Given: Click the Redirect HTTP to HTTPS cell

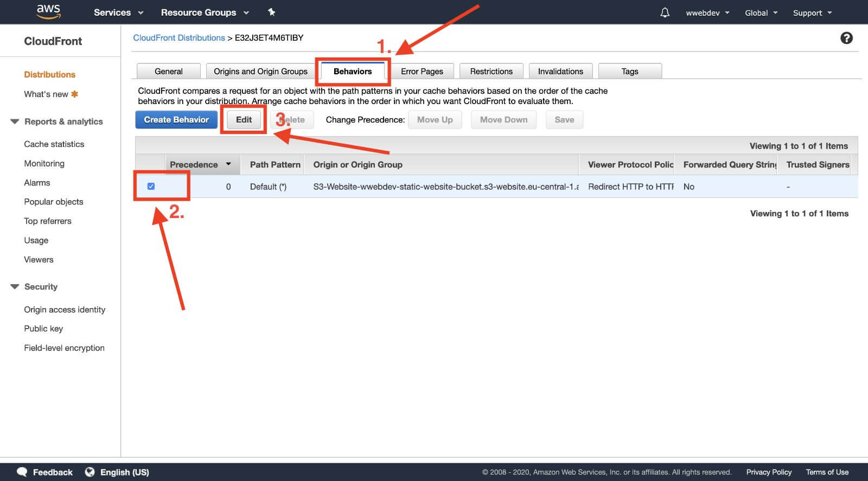Looking at the screenshot, I should click(630, 187).
